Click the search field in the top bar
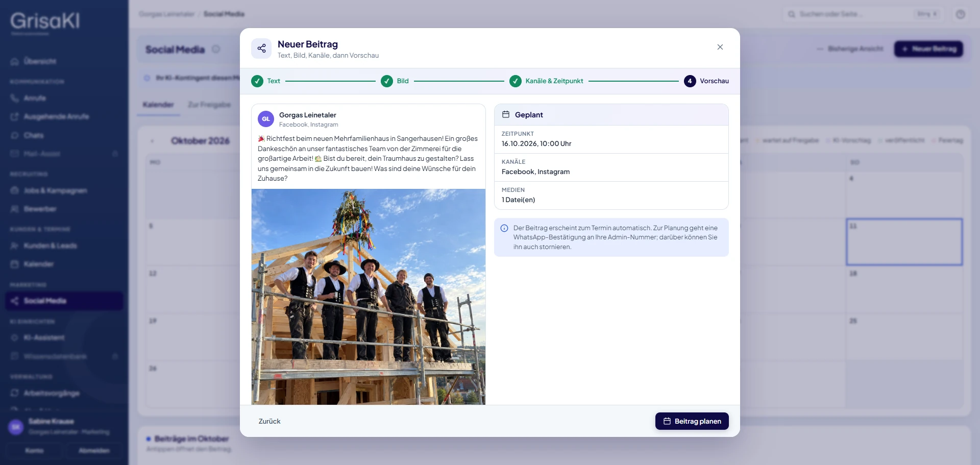 (x=863, y=14)
